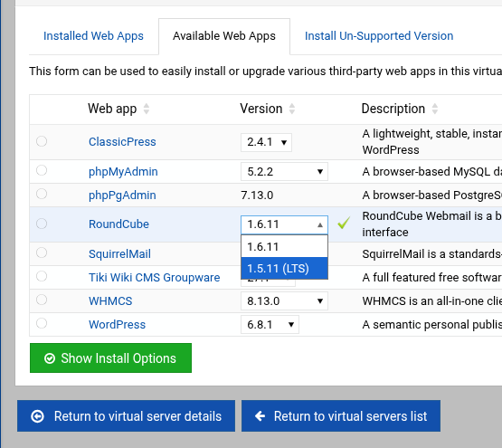Click the phpPgAdmin version text 7.13.0
The image size is (502, 448).
[x=257, y=195]
